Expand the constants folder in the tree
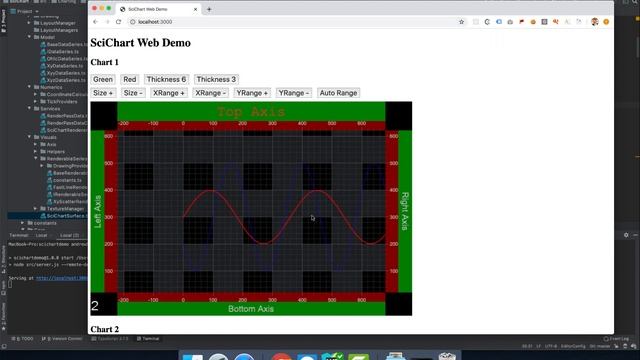 point(22,223)
